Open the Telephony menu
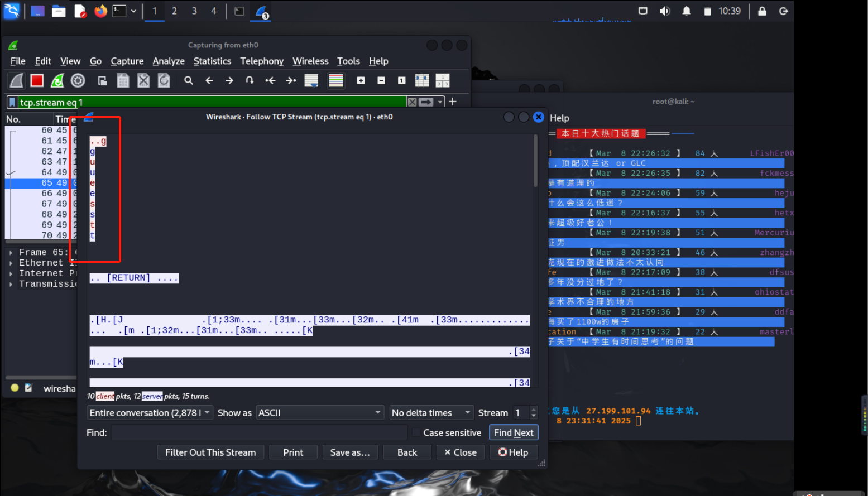The width and height of the screenshot is (868, 496). click(x=262, y=61)
